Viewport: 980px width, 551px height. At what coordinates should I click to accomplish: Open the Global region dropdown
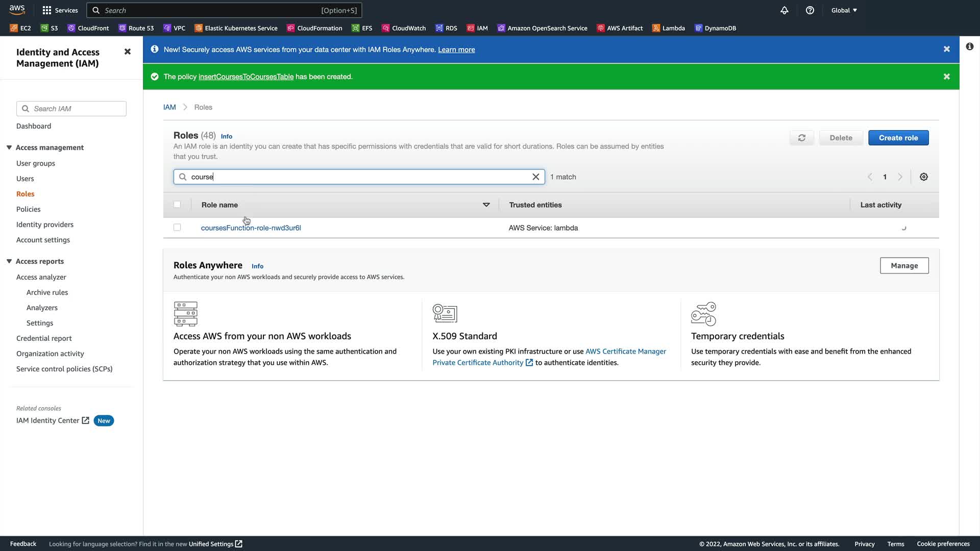pyautogui.click(x=844, y=10)
